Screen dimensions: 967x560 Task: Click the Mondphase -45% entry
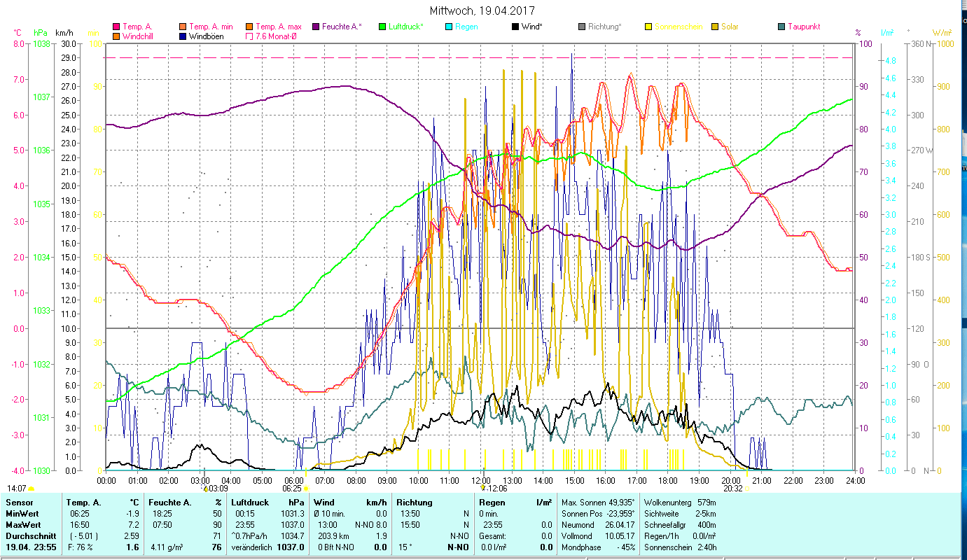pyautogui.click(x=599, y=547)
